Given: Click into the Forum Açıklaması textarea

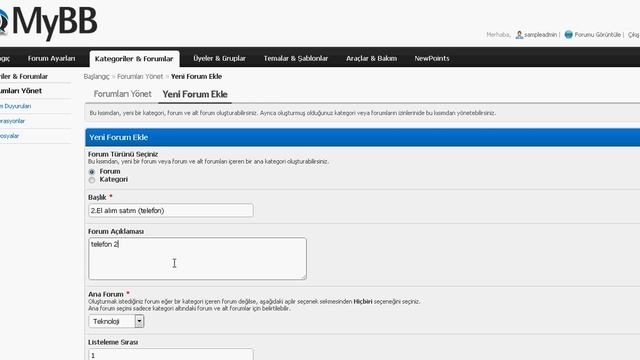Looking at the screenshot, I should click(x=198, y=259).
